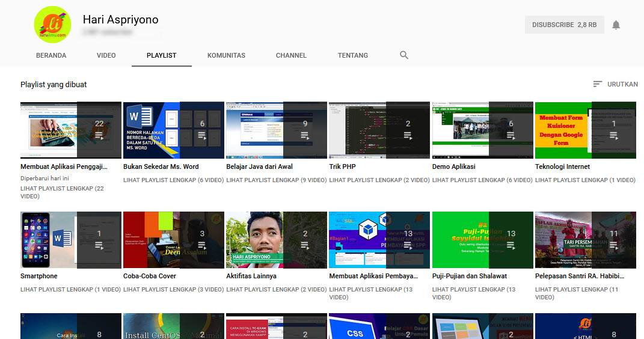Click playlist queue icon on Smartphone thumbnail
The image size is (644, 339).
tap(99, 245)
